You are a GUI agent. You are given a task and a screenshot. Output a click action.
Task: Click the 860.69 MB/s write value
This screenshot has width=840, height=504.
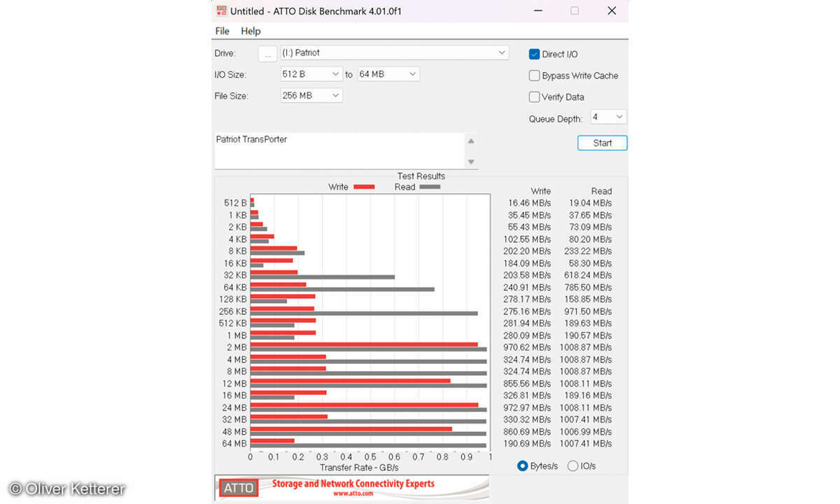click(x=527, y=432)
